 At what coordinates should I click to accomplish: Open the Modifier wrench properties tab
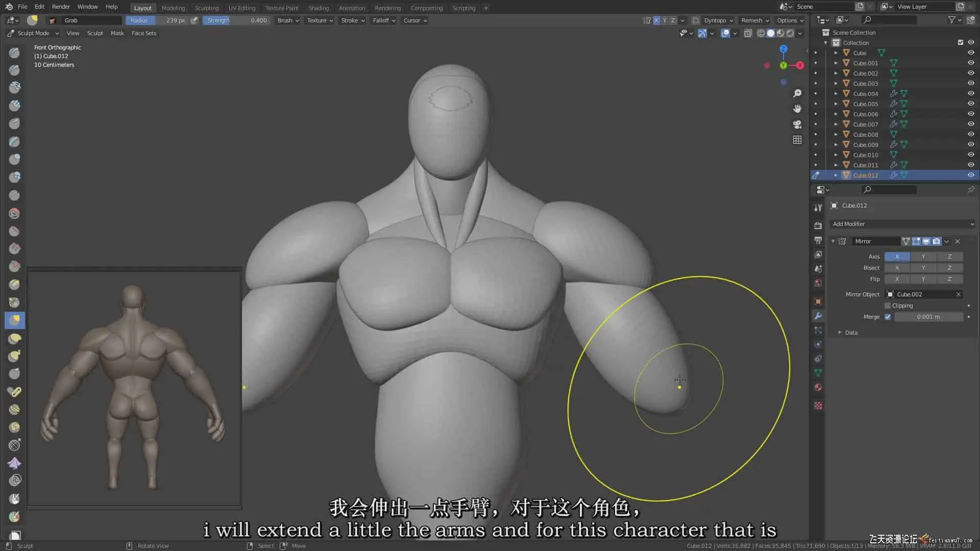pyautogui.click(x=818, y=316)
